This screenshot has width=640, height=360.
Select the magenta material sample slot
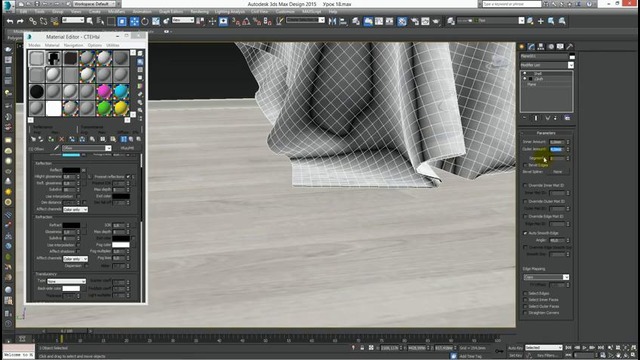(x=104, y=91)
